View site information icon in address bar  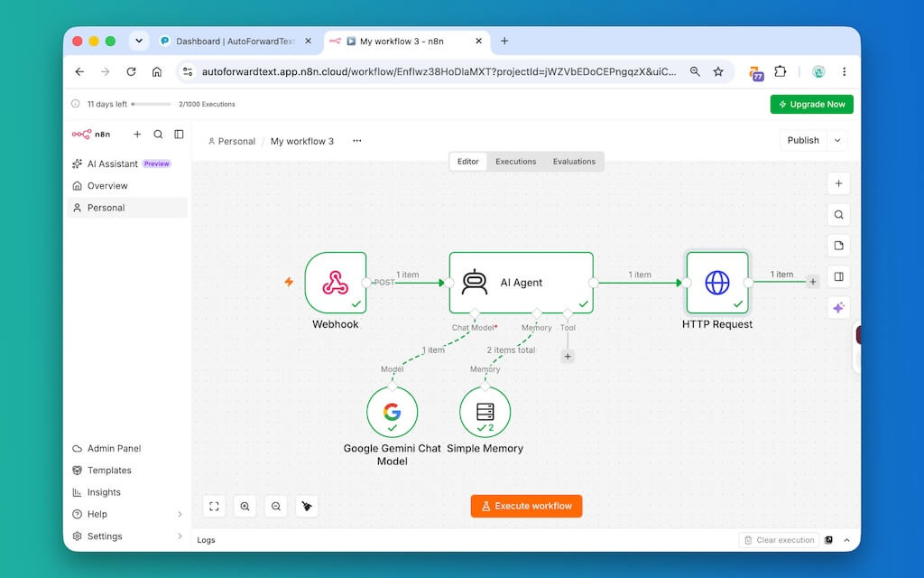pyautogui.click(x=188, y=71)
